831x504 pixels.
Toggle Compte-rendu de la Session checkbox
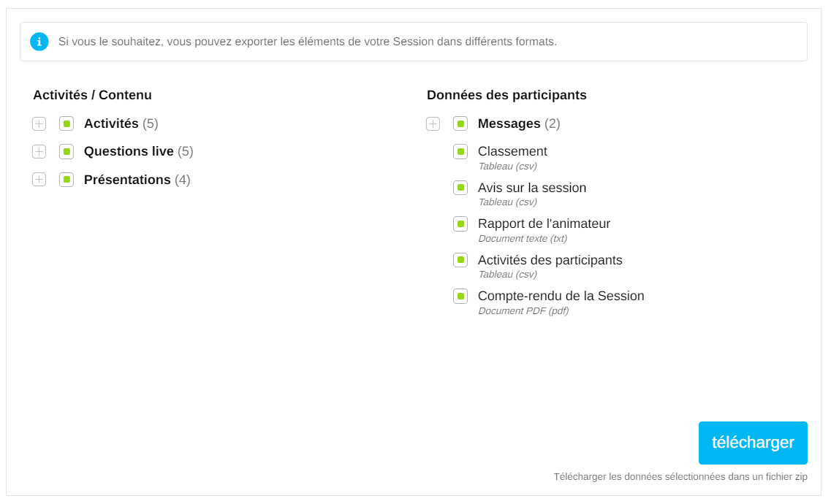pos(460,297)
